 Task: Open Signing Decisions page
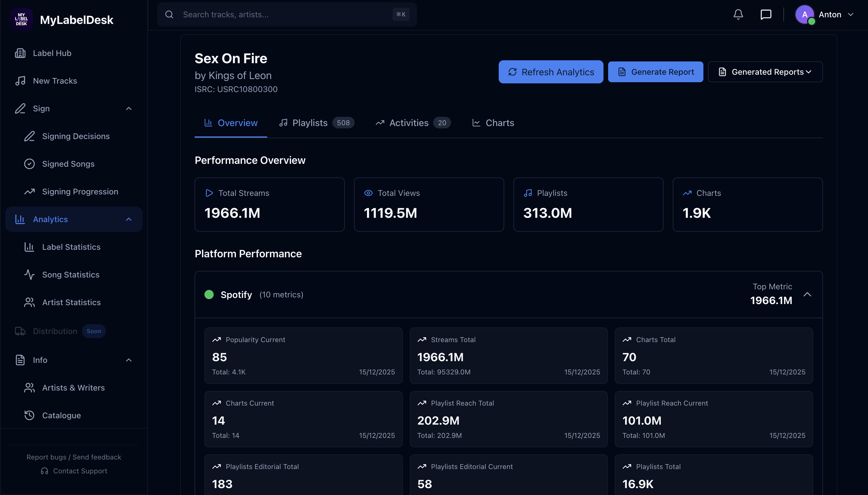point(76,136)
